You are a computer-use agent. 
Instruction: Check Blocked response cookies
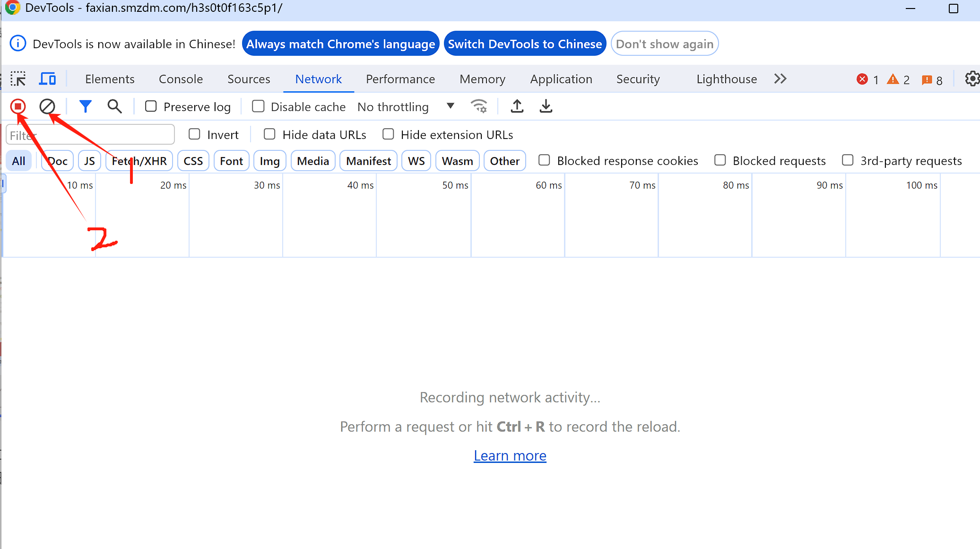544,160
